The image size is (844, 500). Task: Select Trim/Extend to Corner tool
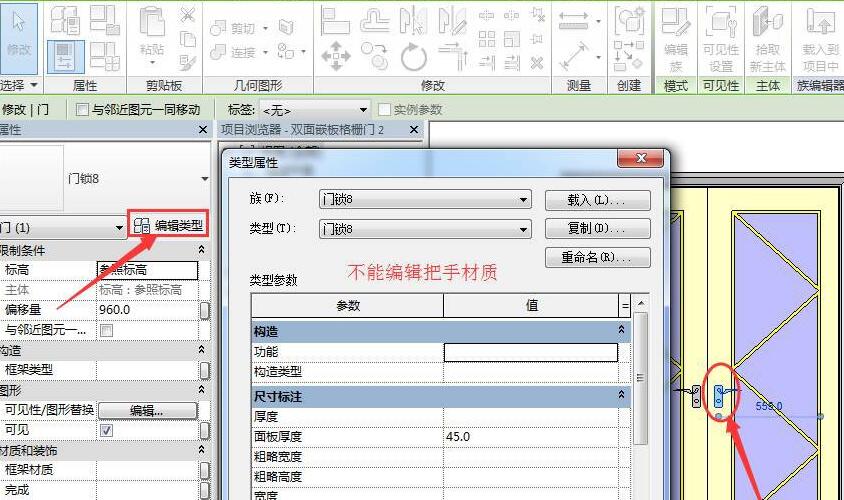453,56
